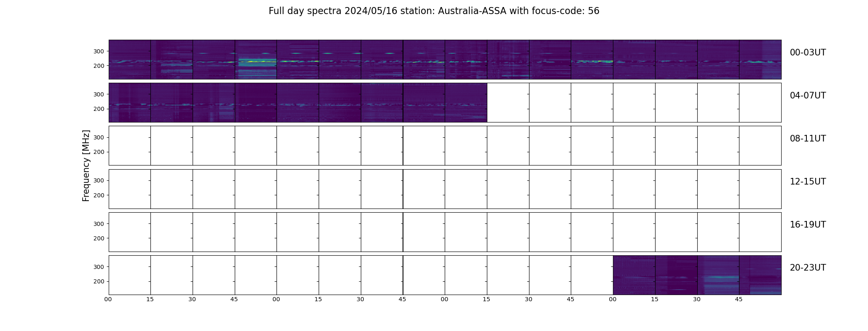Click the 12-15UT row label
868x331 pixels.
tap(808, 182)
